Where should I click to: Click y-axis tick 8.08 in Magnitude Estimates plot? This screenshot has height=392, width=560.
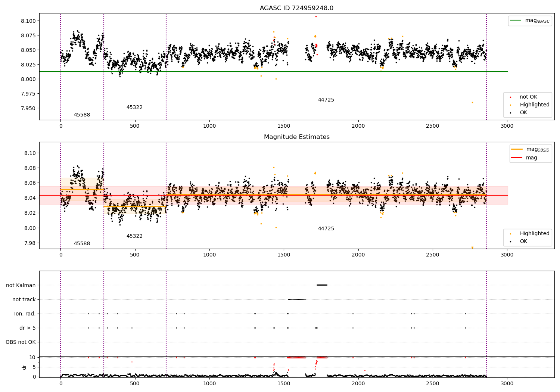tap(30, 168)
